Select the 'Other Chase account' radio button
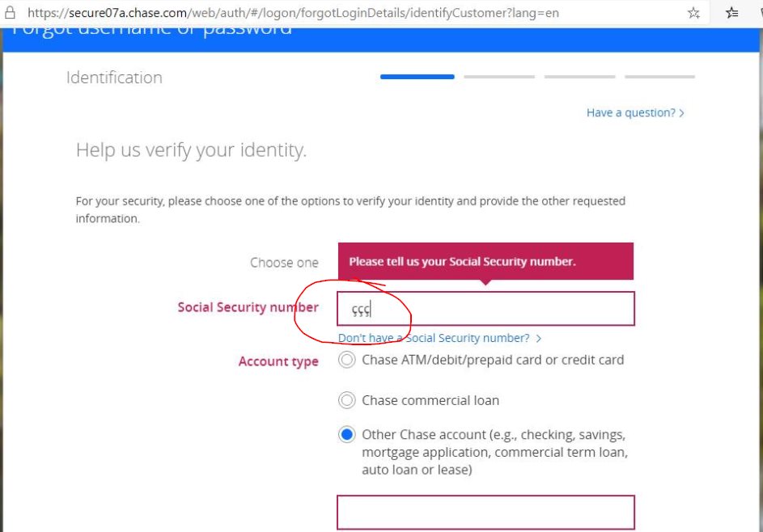The image size is (763, 532). (347, 433)
